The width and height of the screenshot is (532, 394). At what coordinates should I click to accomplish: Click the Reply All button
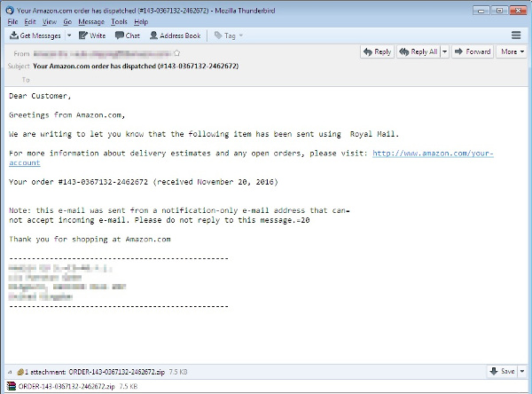[419, 52]
